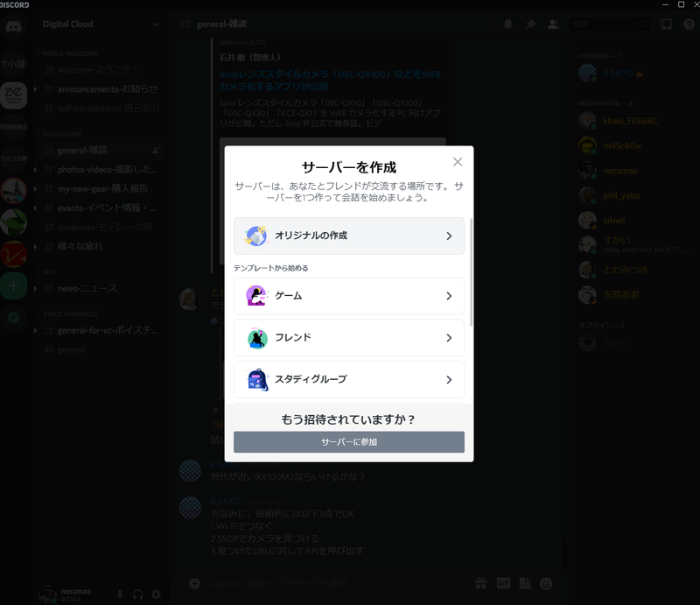Open user settings gear
The height and width of the screenshot is (605, 700).
coord(157,594)
